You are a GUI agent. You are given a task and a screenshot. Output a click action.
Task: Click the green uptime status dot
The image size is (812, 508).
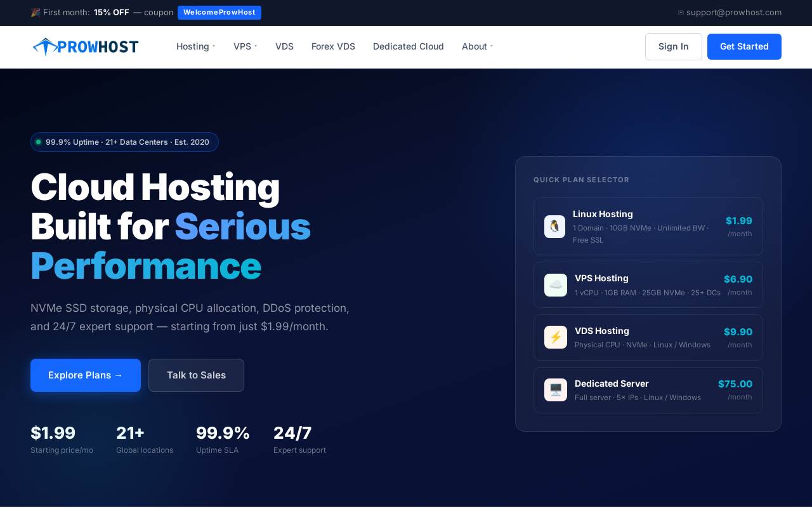click(x=38, y=142)
